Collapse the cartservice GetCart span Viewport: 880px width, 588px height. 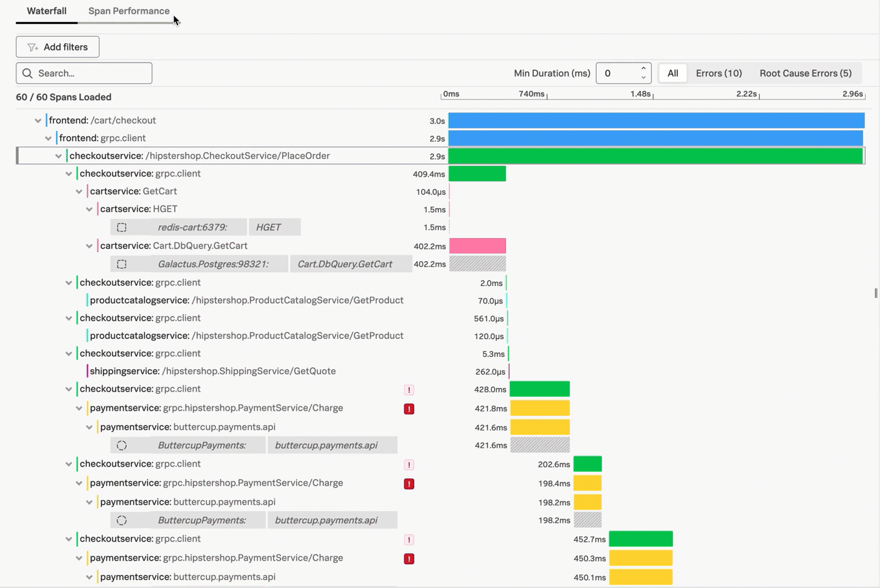point(79,192)
